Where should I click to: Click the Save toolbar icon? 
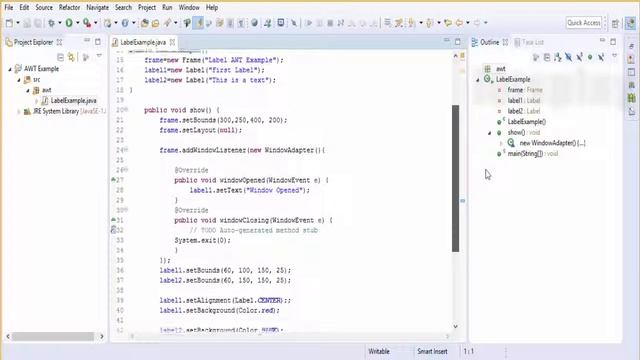pos(27,23)
